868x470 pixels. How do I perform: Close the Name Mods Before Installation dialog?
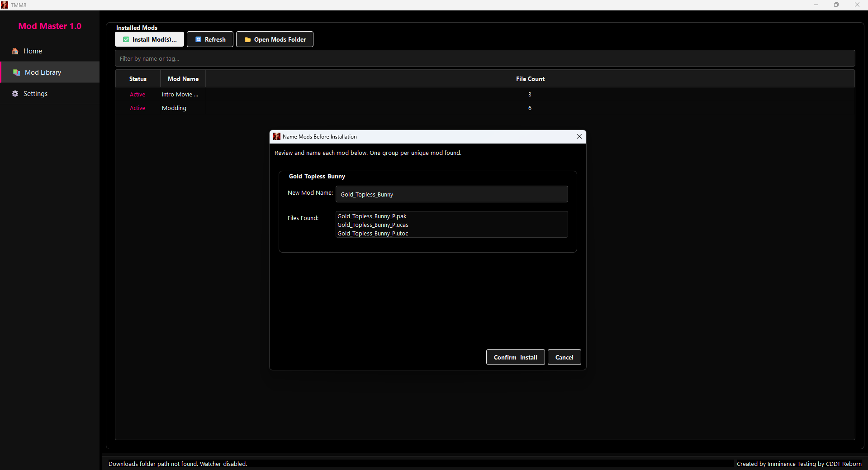pyautogui.click(x=579, y=136)
